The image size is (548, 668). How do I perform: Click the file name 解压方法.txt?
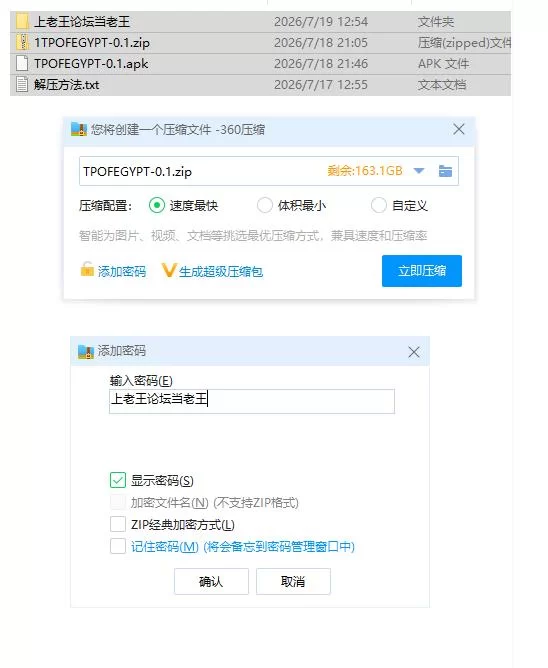click(66, 85)
